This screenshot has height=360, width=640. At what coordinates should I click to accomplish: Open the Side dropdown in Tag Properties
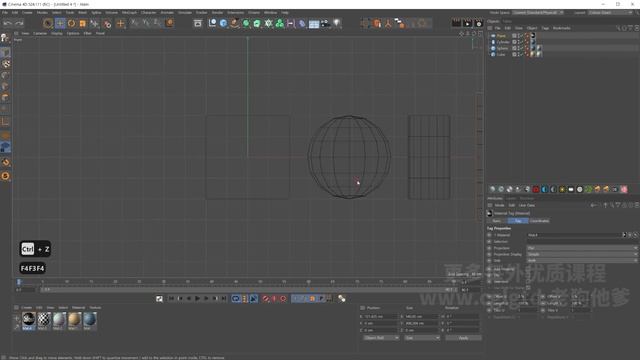tap(582, 260)
